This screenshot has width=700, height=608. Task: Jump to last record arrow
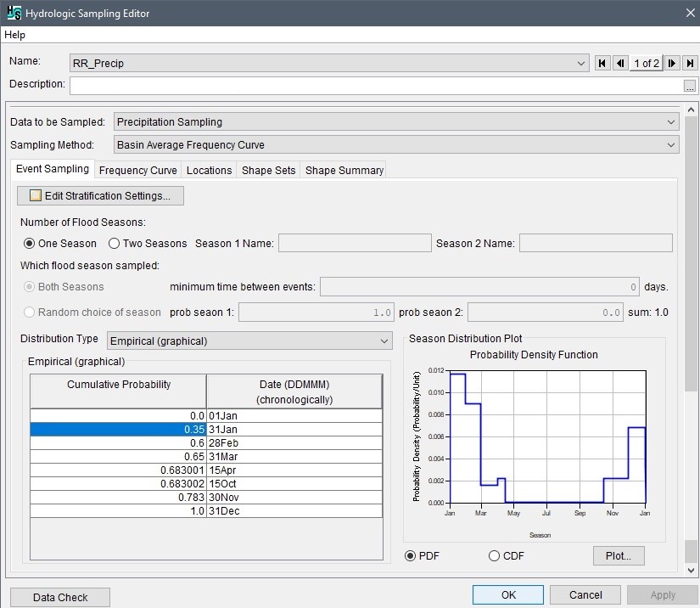[690, 63]
